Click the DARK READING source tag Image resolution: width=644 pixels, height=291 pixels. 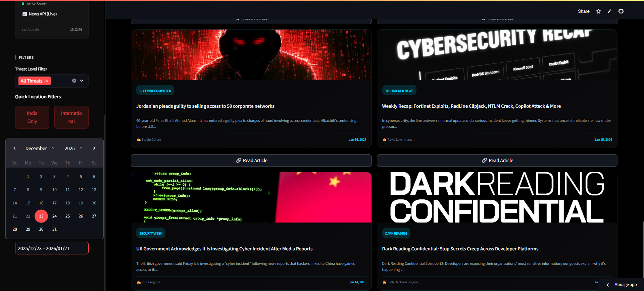pyautogui.click(x=396, y=233)
